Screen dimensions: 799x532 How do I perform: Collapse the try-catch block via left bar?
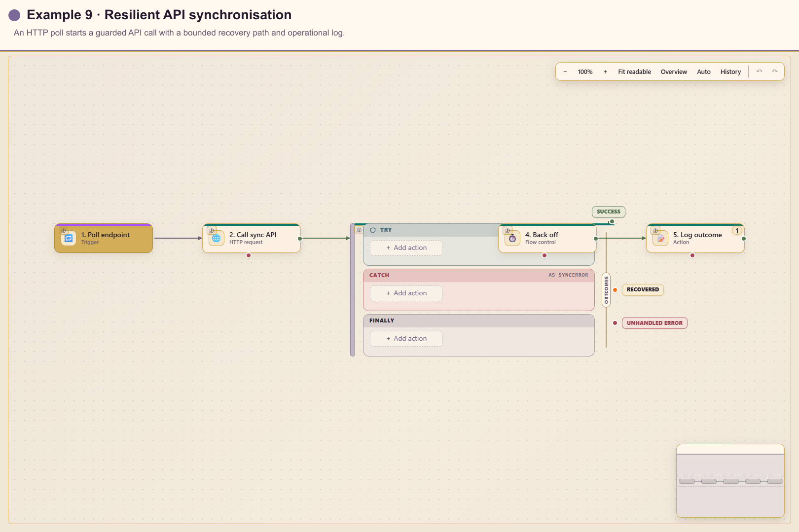pos(353,290)
